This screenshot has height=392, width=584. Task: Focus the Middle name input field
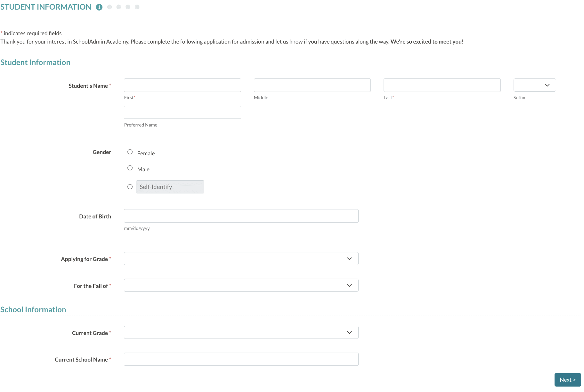pos(312,85)
